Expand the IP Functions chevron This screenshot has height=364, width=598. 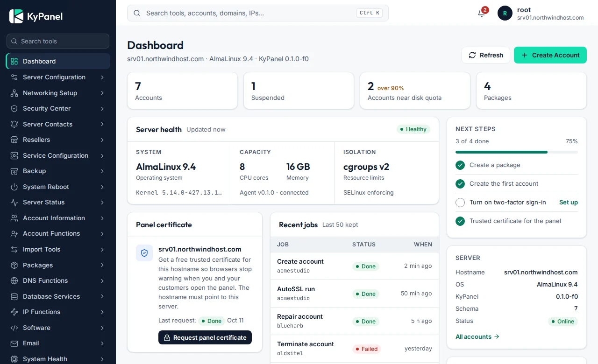[x=102, y=312]
